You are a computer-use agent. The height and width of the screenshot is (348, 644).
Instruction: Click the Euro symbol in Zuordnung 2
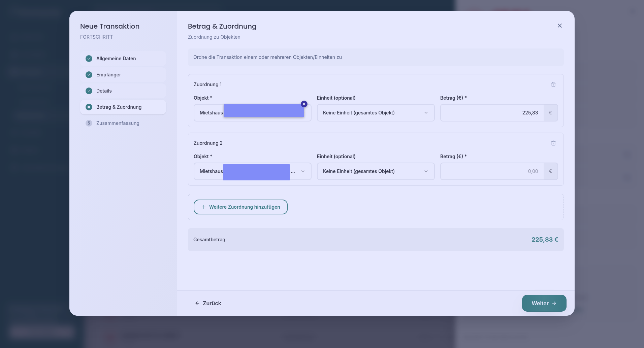coord(550,171)
